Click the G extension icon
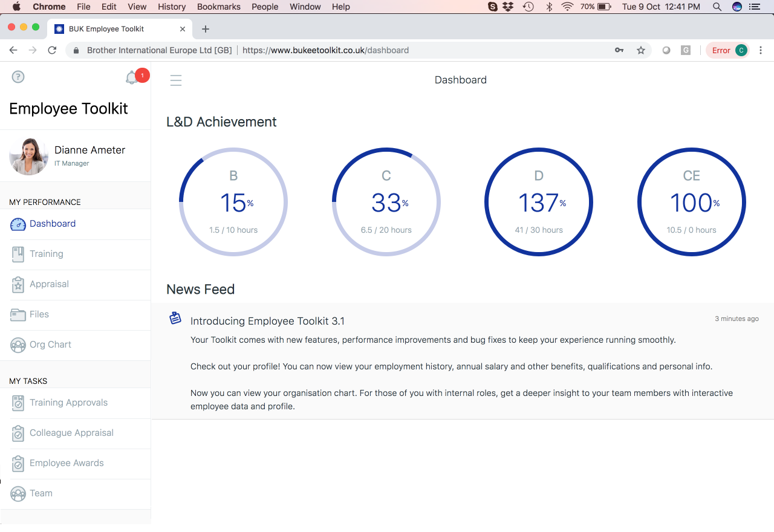 [686, 50]
